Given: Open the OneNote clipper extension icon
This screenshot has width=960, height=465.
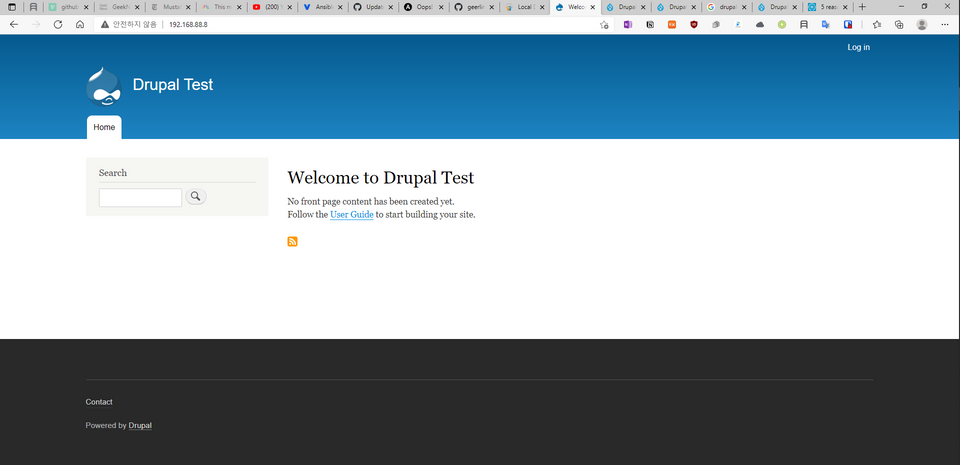Looking at the screenshot, I should (628, 24).
